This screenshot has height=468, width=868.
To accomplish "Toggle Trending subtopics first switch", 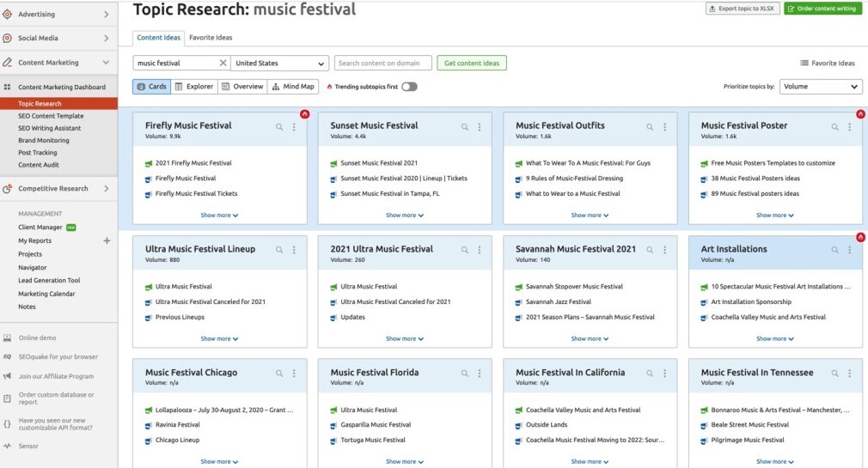I will point(410,87).
